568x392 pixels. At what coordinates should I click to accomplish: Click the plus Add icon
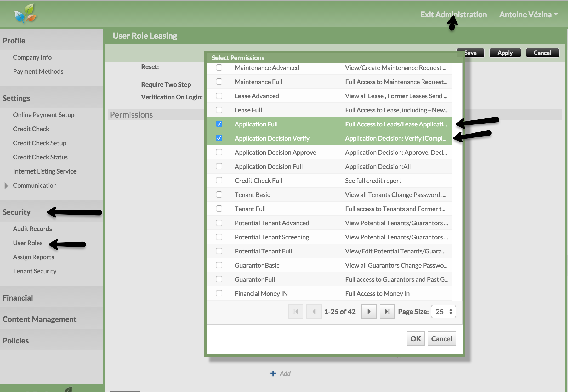coord(273,373)
